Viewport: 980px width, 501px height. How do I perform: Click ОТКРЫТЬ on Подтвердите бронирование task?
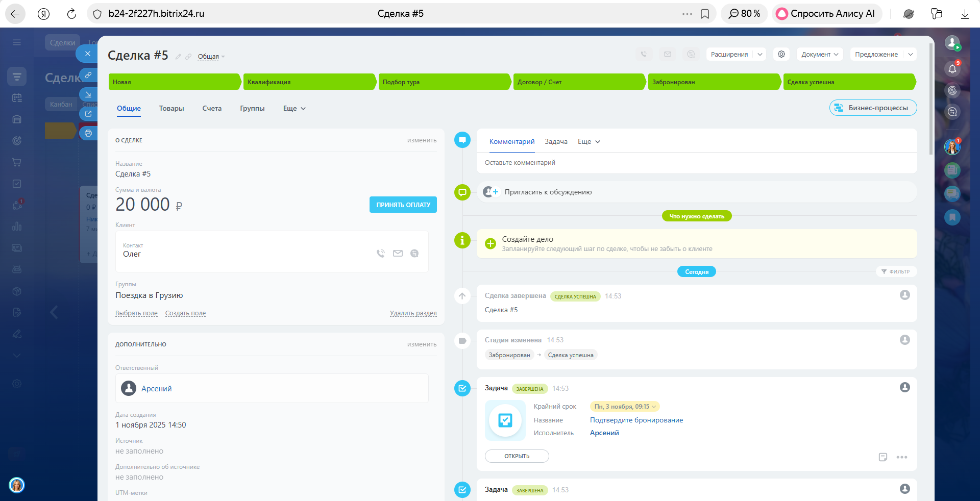(x=517, y=456)
